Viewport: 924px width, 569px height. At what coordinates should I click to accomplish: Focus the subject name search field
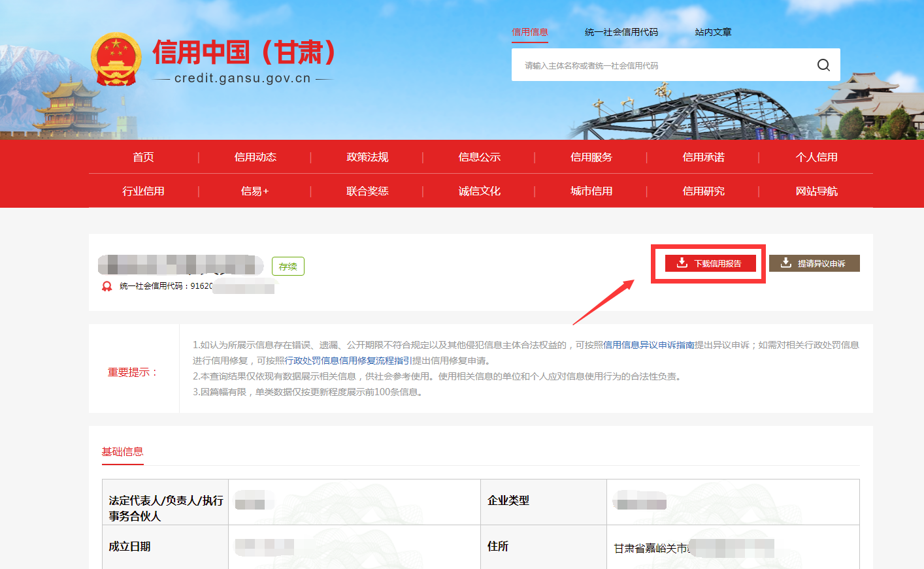(660, 65)
